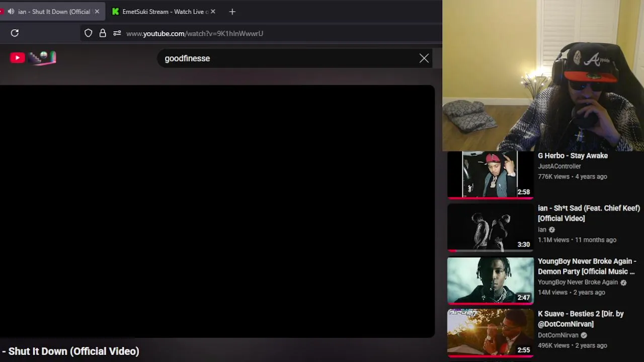This screenshot has height=362, width=644.
Task: Open ian - Sh*t Sad (Feat. Chief Keef) title
Action: point(589,213)
